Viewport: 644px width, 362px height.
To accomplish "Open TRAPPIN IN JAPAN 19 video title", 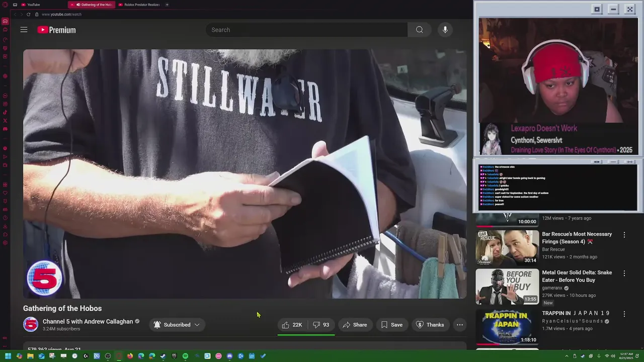I will pos(576,313).
